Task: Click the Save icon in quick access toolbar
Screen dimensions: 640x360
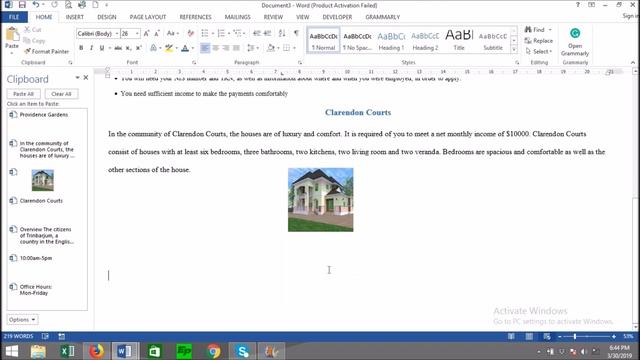Action: pyautogui.click(x=22, y=5)
